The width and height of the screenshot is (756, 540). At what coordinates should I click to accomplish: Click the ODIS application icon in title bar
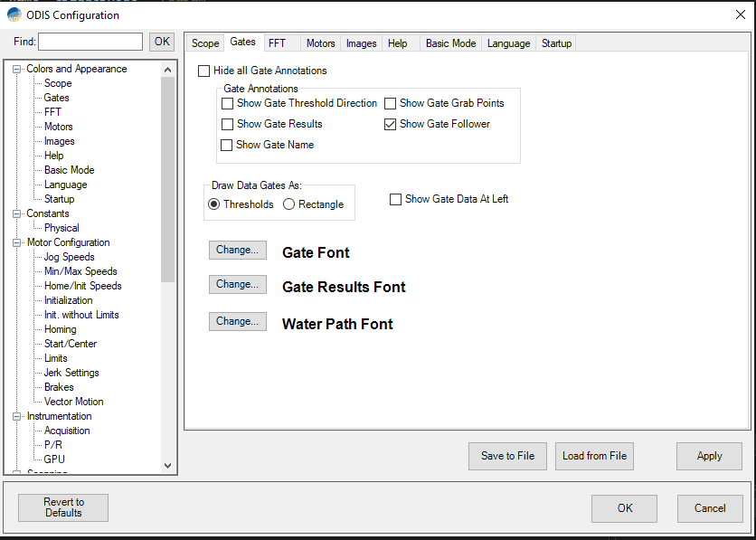click(14, 14)
